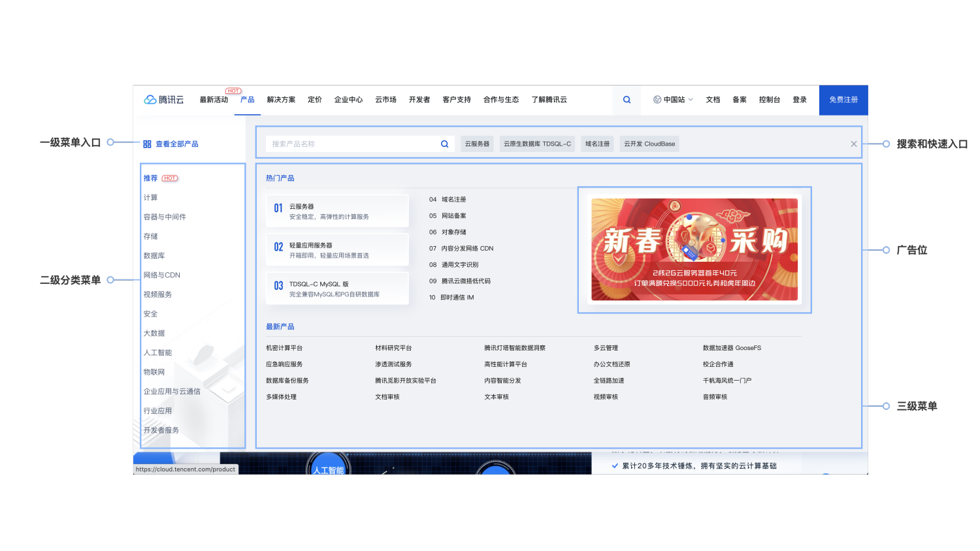Screen dimensions: 980x551
Task: Click the 云开发 CloudBase quick tag
Action: [649, 144]
